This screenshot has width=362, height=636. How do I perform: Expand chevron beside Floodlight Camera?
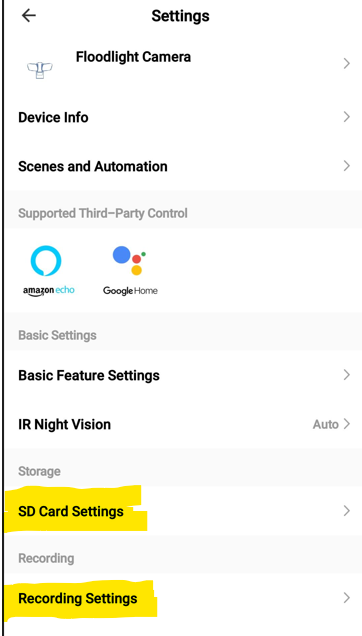coord(346,64)
